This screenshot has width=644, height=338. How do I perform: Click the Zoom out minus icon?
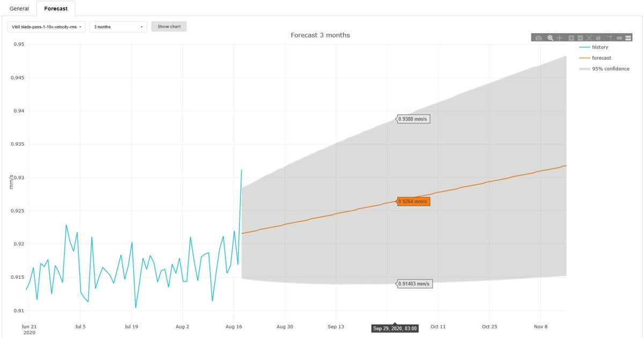coord(580,38)
